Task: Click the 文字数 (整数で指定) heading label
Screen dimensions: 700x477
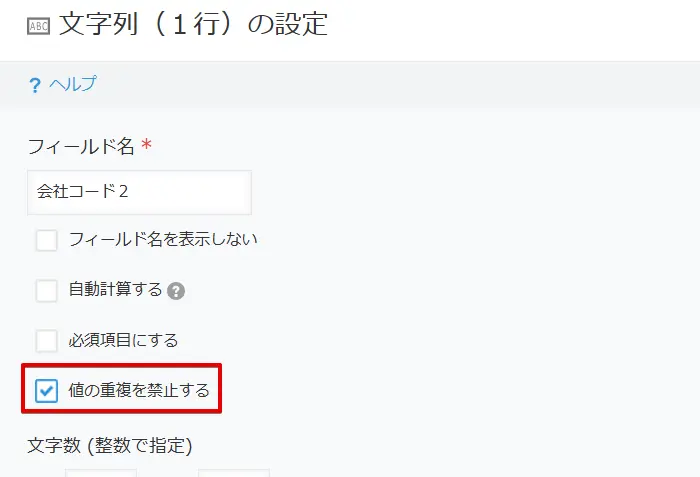Action: pos(110,445)
